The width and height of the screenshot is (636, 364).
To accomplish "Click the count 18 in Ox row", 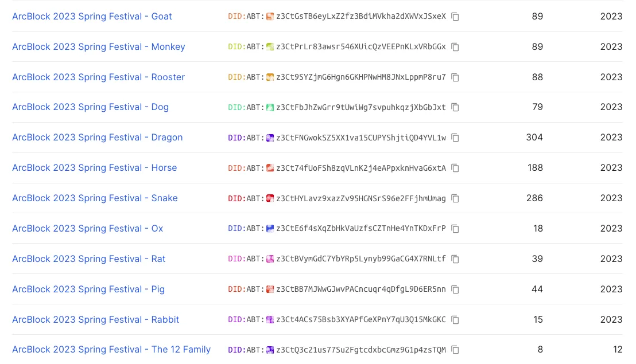I will (538, 228).
